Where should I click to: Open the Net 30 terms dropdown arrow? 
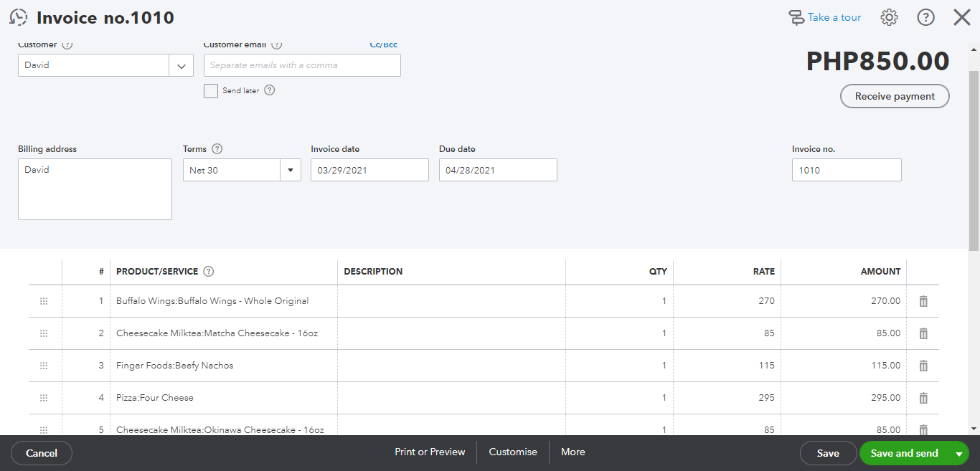[x=291, y=171]
